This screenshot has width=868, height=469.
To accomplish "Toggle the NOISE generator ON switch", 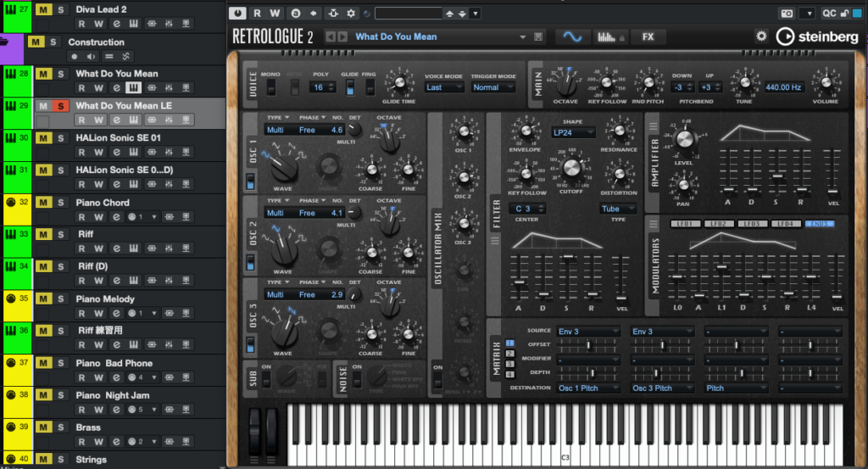I will tap(357, 379).
